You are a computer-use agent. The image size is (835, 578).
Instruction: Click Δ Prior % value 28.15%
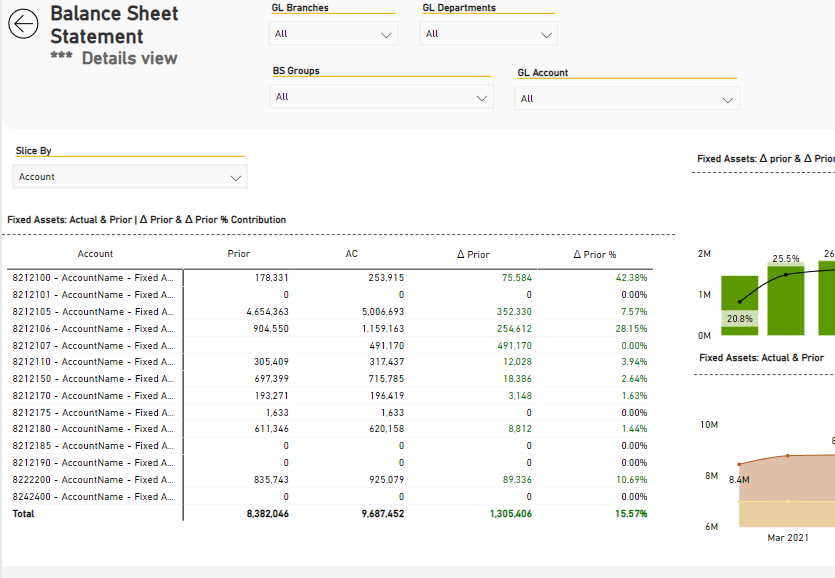[632, 329]
